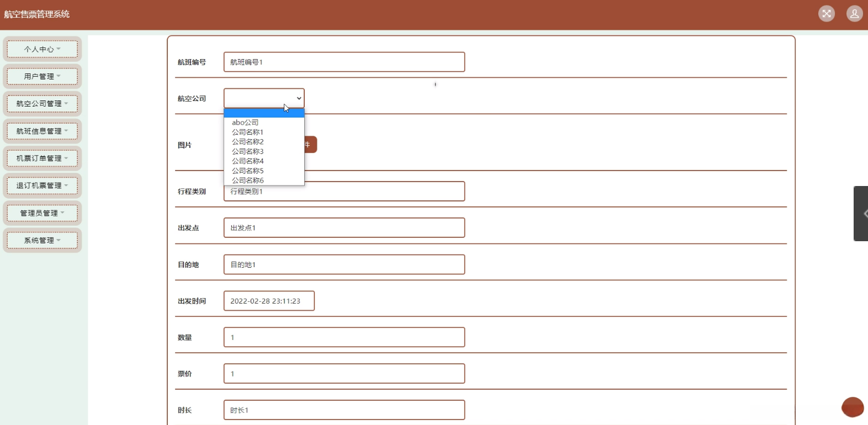Select 公司名称2 in the airline list
Screen dimensions: 868x425
point(264,142)
